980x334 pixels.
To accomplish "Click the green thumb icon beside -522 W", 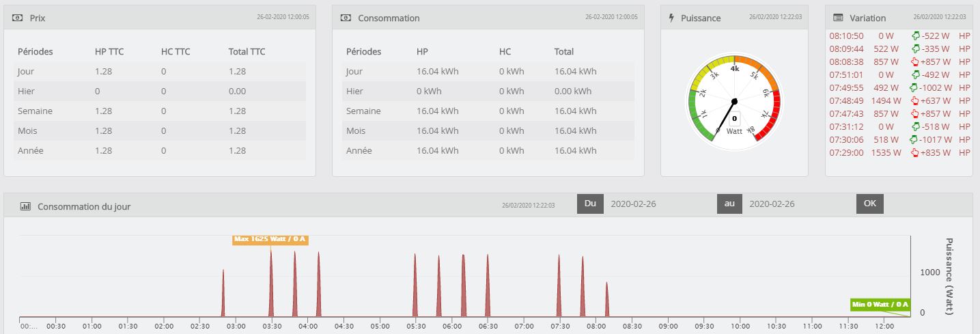I will tap(915, 36).
